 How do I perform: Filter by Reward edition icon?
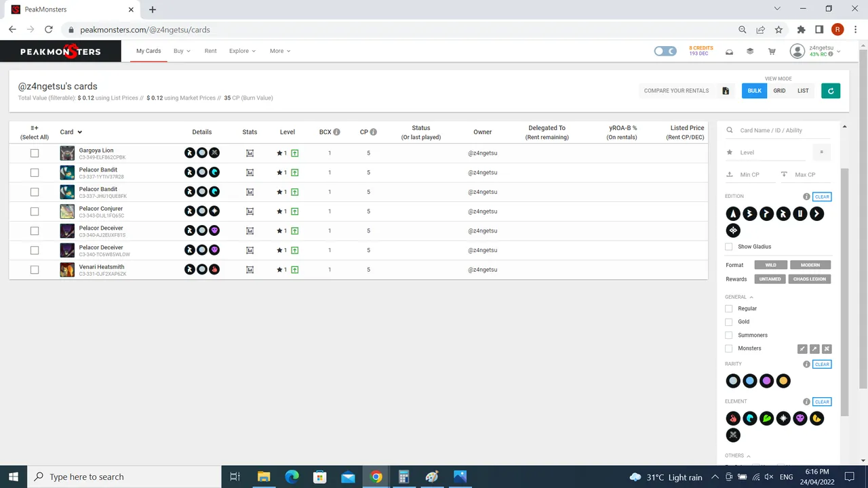pyautogui.click(x=783, y=214)
